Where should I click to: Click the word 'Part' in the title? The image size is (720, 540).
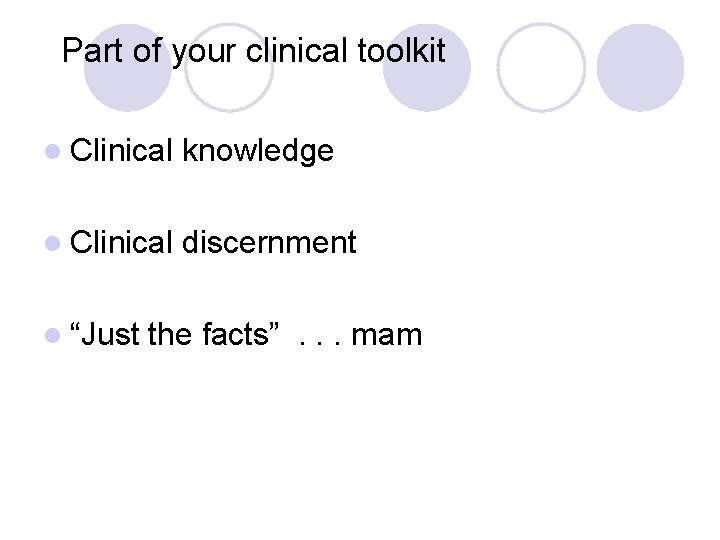tap(93, 50)
